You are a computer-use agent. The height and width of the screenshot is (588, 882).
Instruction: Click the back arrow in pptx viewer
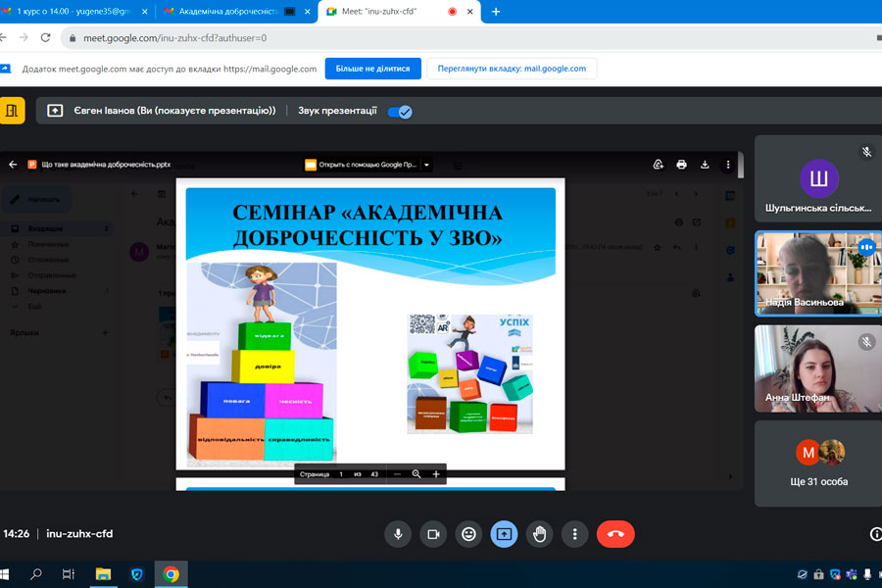[13, 165]
